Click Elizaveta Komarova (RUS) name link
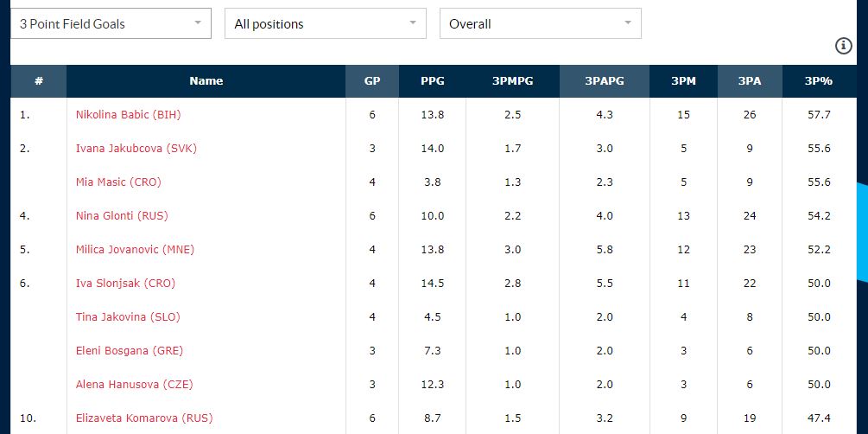Screen dimensions: 868x434 [144, 418]
